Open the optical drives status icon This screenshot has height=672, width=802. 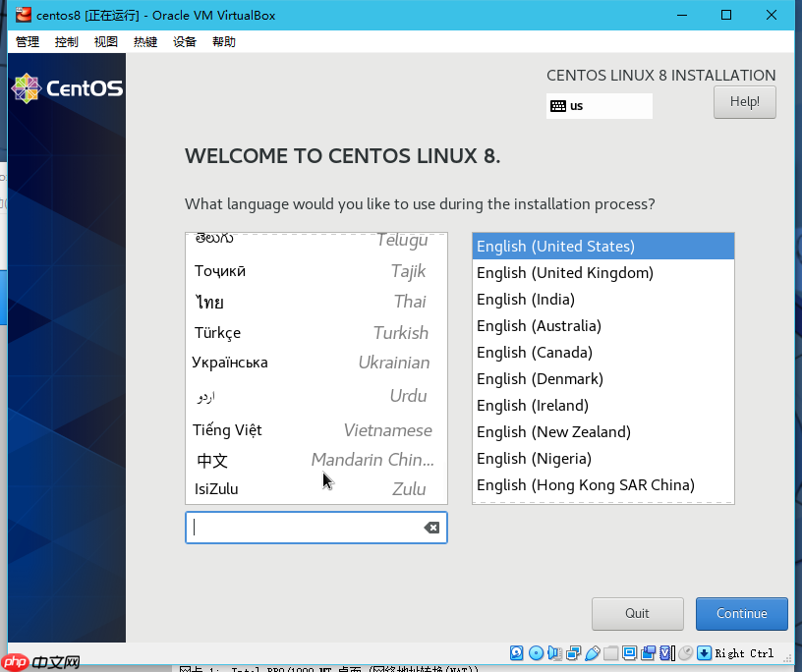click(535, 652)
